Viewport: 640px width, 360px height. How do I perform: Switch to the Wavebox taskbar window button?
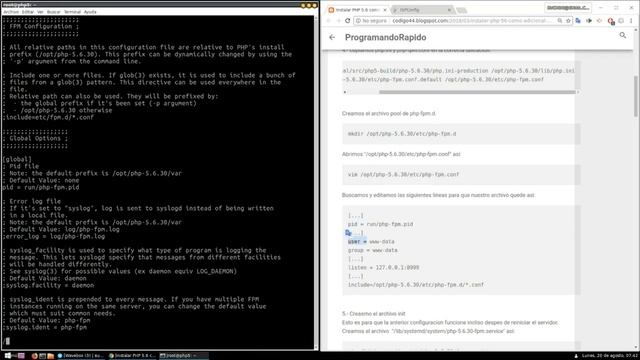pyautogui.click(x=81, y=356)
